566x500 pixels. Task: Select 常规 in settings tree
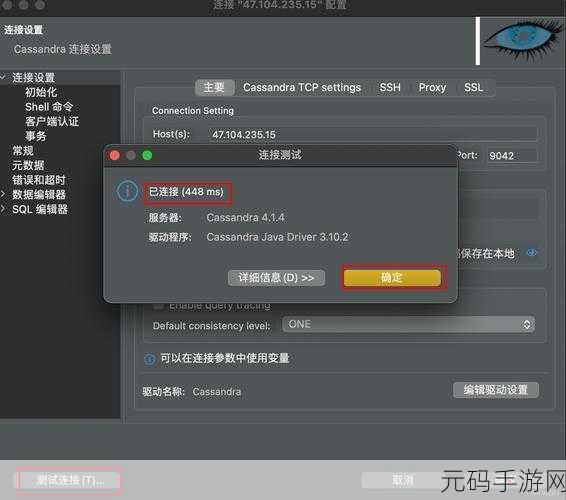coord(23,151)
